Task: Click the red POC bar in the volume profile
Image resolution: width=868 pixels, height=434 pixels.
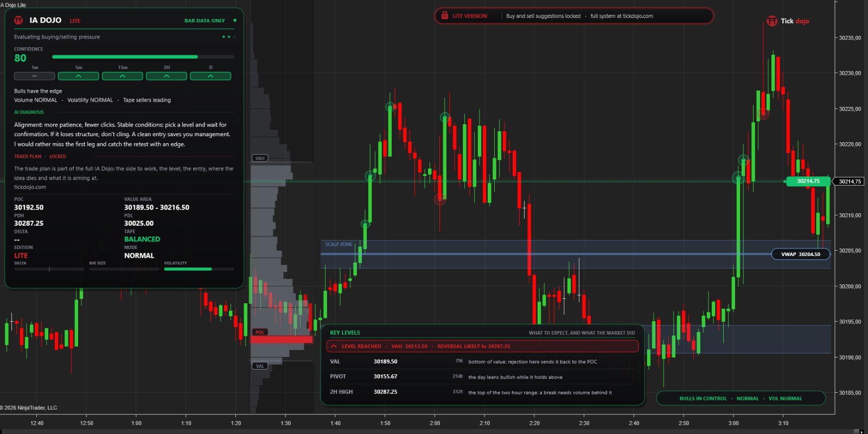Action: point(282,340)
